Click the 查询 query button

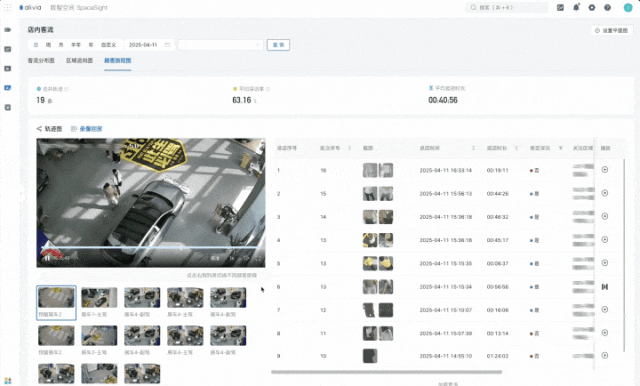[x=278, y=45]
